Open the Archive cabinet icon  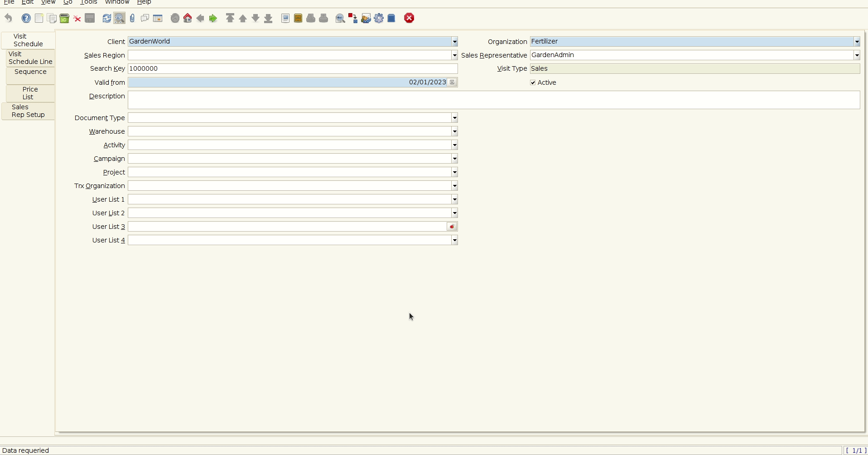[298, 18]
